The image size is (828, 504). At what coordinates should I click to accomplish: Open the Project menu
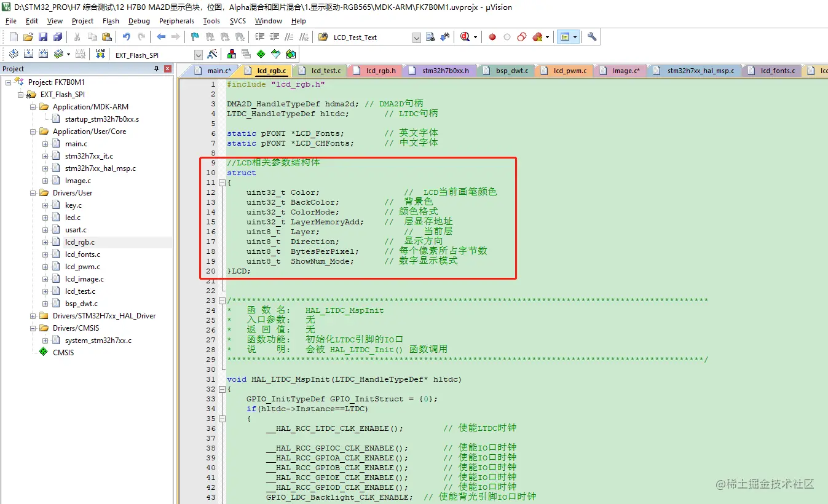pyautogui.click(x=82, y=21)
